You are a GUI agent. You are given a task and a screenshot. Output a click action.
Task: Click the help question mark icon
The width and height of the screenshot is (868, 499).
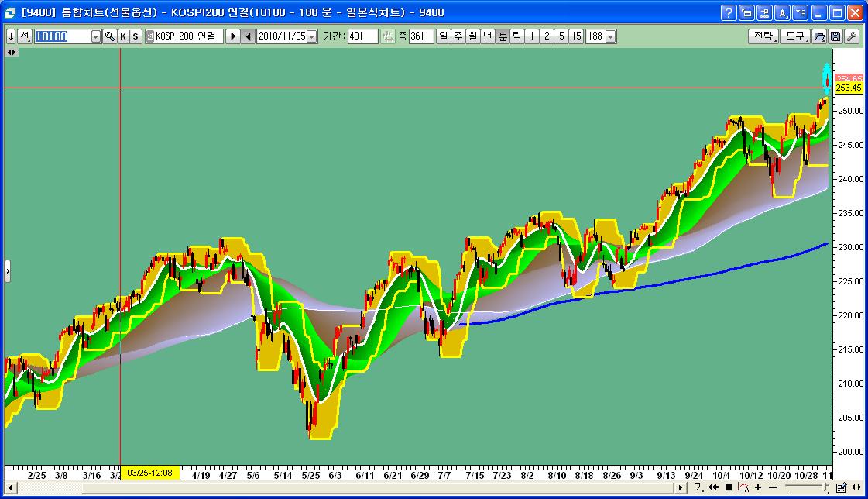[x=728, y=13]
